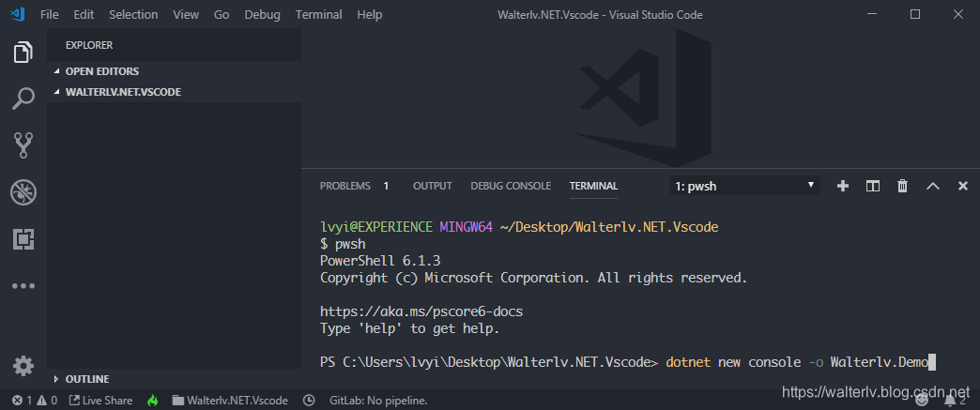Minimize the Visual Studio Code window

point(871,14)
